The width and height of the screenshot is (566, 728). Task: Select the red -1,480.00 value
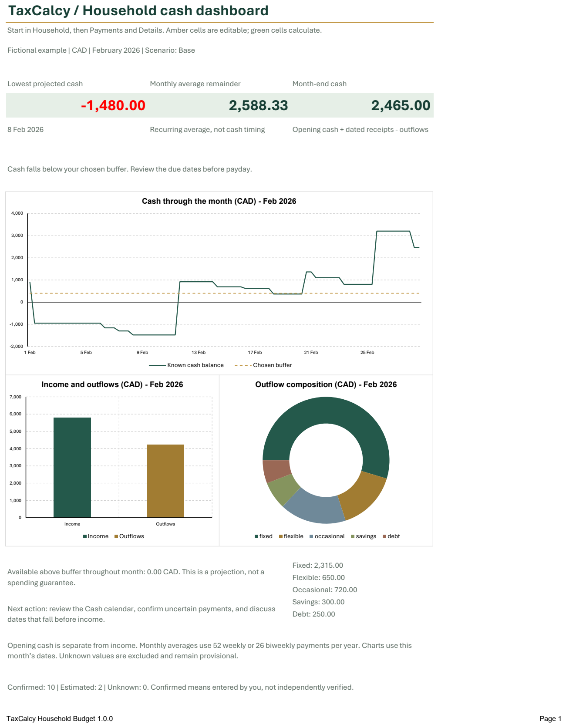click(113, 105)
